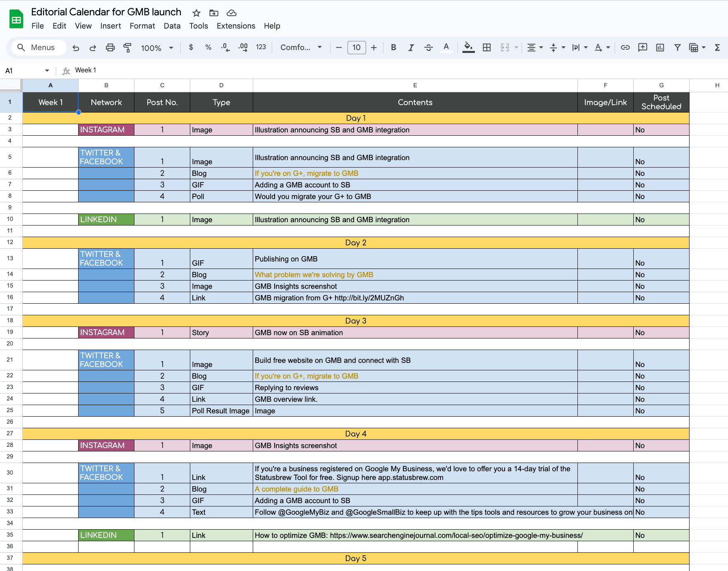The width and height of the screenshot is (728, 571).
Task: Click the Print icon
Action: [x=110, y=48]
